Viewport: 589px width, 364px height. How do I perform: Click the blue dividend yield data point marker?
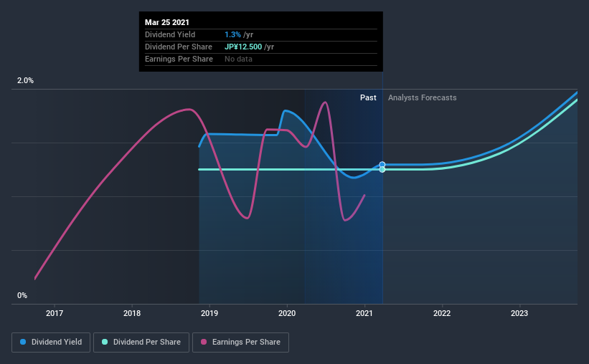(382, 164)
